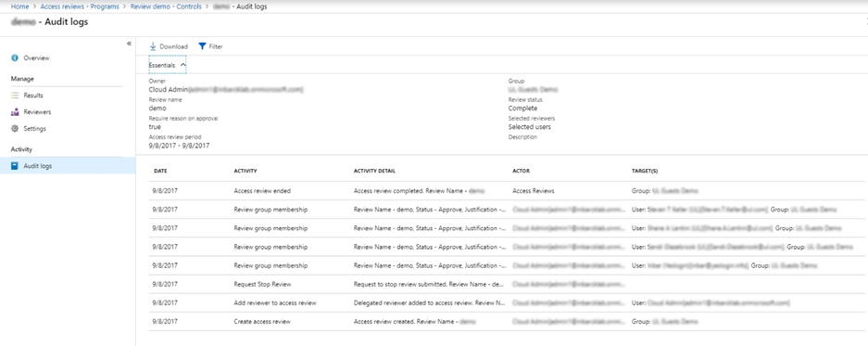Open Review demo - Controls breadcrumb
Screen dimensions: 868x346
166,6
